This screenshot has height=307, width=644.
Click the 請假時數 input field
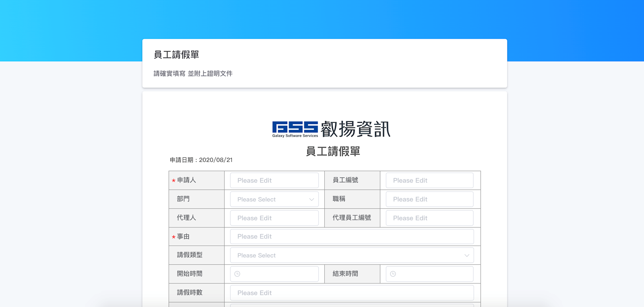click(x=351, y=293)
